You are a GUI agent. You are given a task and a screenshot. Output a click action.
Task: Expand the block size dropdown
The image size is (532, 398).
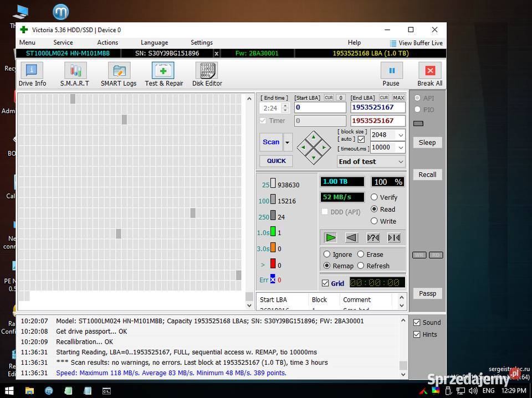[401, 135]
